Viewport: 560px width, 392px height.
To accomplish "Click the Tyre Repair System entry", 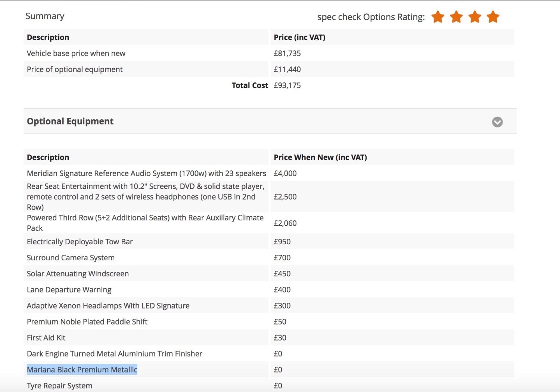I will pyautogui.click(x=59, y=386).
